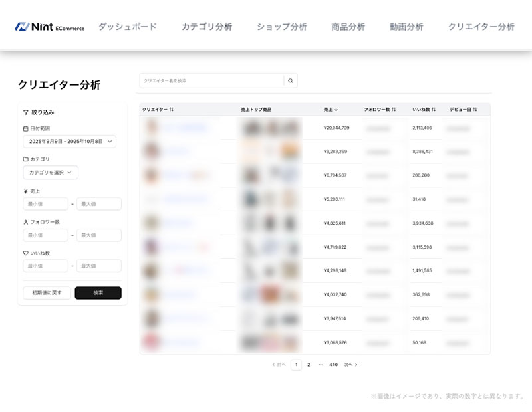Click the 初期値に戻す reset button
The height and width of the screenshot is (412, 532).
pyautogui.click(x=47, y=293)
